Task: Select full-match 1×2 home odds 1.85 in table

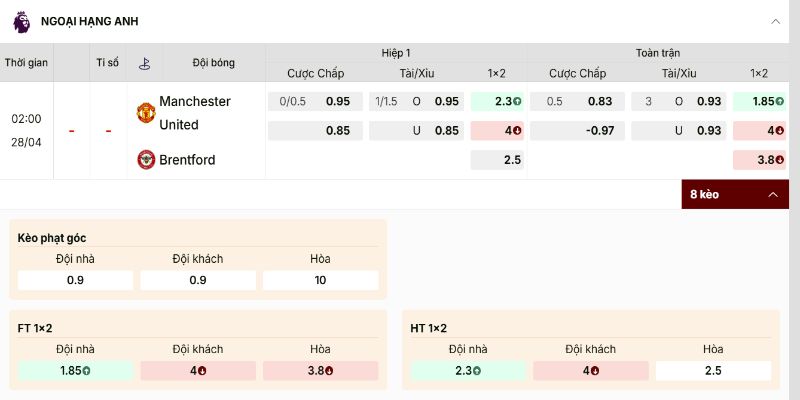Action: (758, 101)
